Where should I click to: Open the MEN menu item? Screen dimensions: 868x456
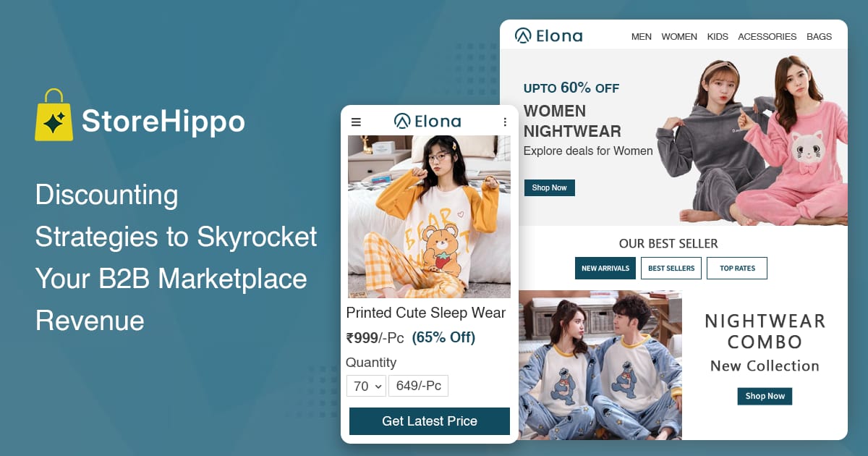[x=642, y=37]
